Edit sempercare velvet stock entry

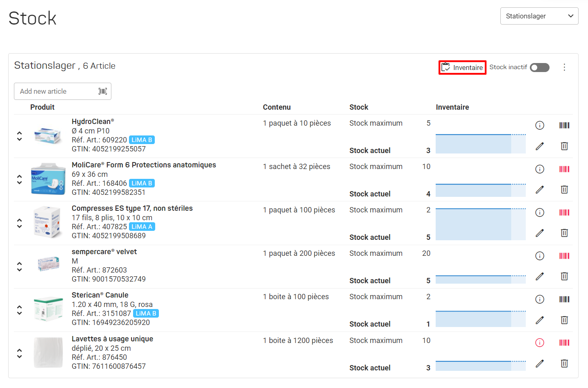540,276
